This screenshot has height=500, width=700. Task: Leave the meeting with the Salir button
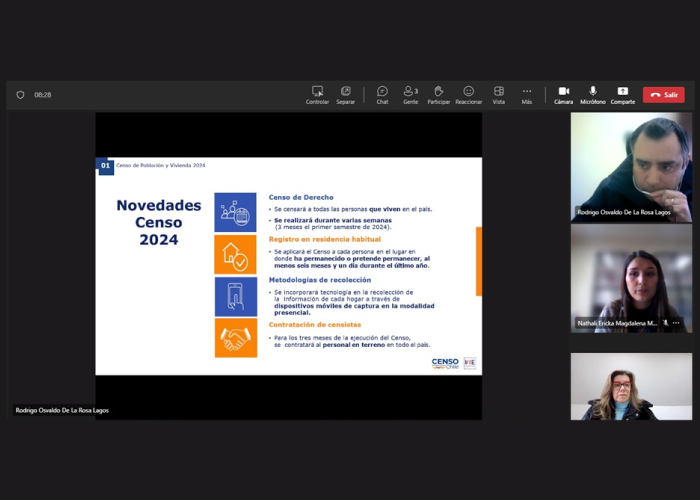pyautogui.click(x=664, y=95)
